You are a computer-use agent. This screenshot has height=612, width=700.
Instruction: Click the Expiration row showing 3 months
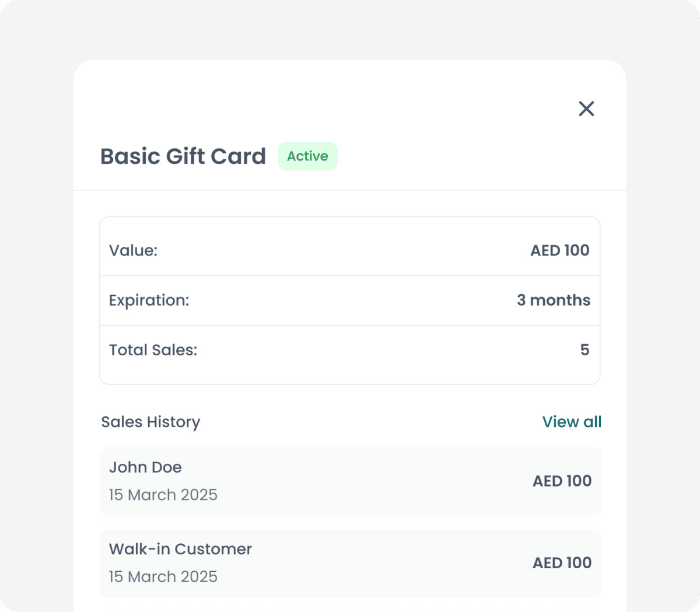(350, 300)
